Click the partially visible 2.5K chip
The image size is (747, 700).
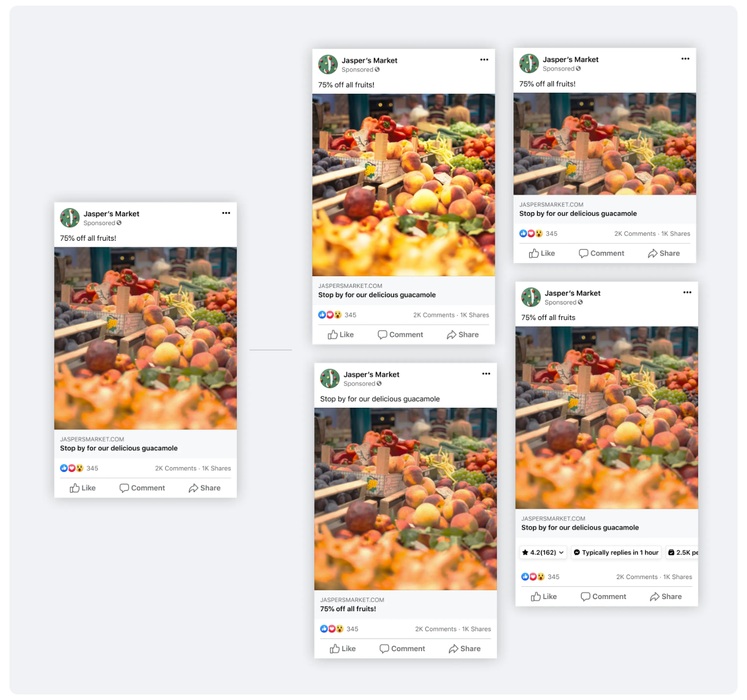click(x=682, y=552)
